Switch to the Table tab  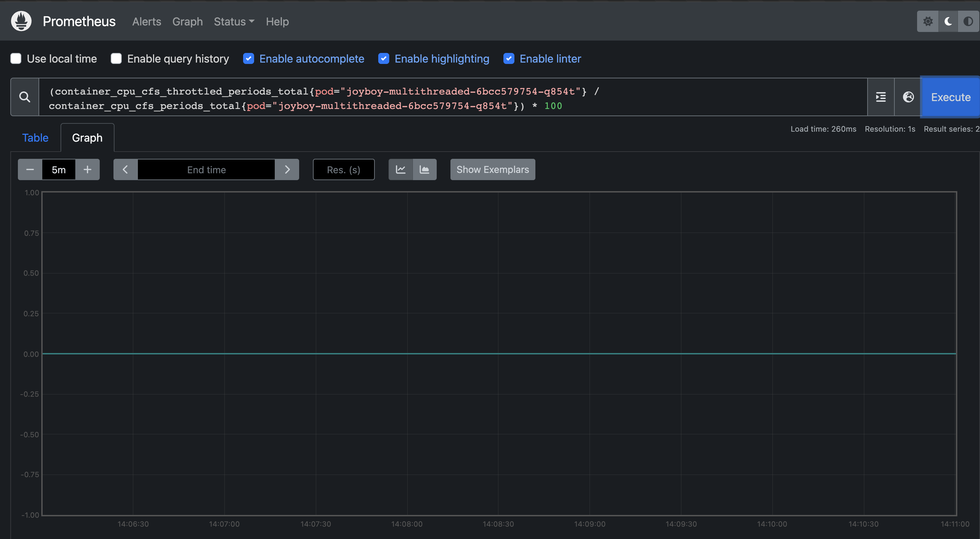pyautogui.click(x=34, y=137)
